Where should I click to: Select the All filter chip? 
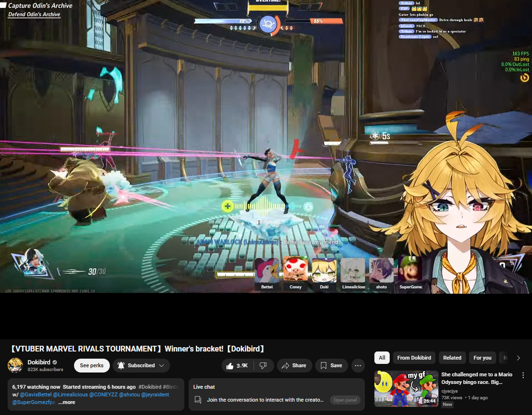[x=382, y=358]
